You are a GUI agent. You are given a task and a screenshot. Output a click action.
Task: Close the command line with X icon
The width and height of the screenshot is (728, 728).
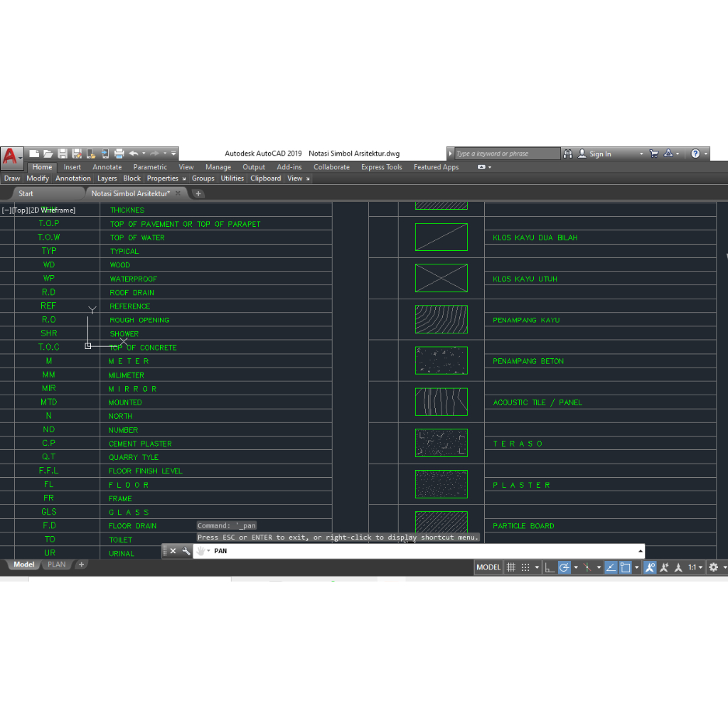click(173, 551)
